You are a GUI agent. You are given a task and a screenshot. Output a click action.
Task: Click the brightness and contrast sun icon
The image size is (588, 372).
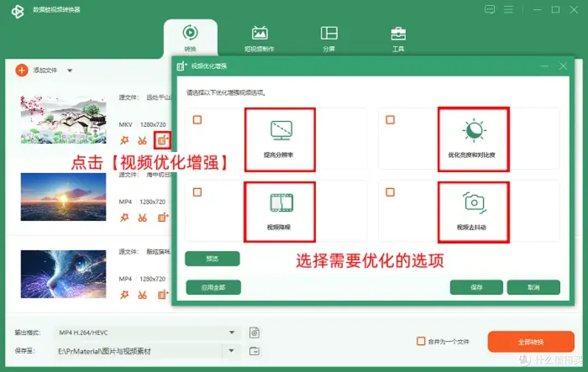[x=474, y=130]
